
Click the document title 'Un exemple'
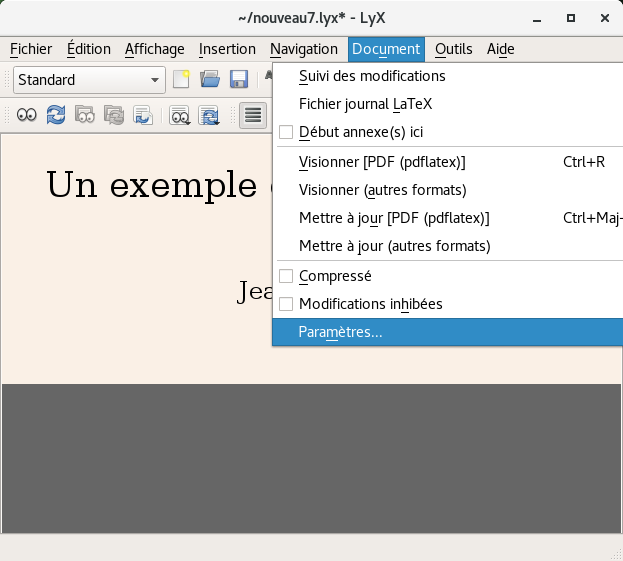pos(152,185)
